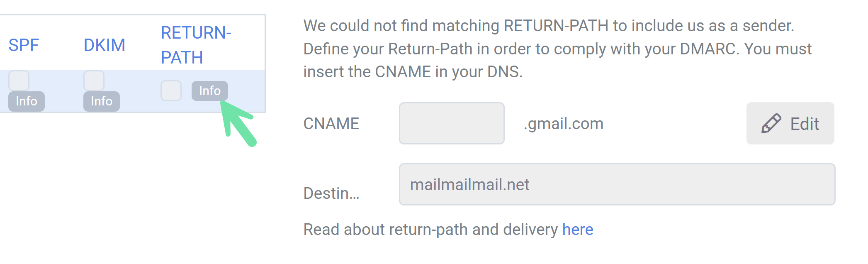Toggle the RETURN-PATH status checkbox
868x264 pixels.
click(171, 91)
